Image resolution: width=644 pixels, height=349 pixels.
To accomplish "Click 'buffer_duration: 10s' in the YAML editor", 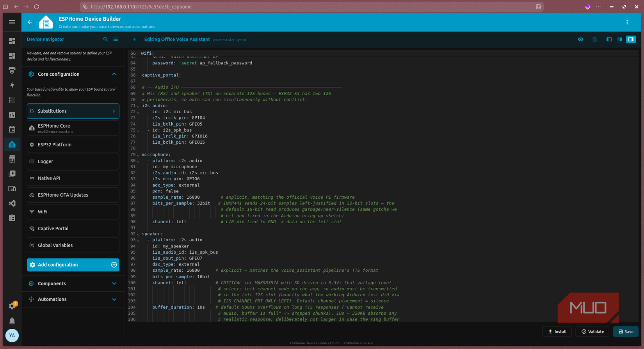I will [x=179, y=307].
